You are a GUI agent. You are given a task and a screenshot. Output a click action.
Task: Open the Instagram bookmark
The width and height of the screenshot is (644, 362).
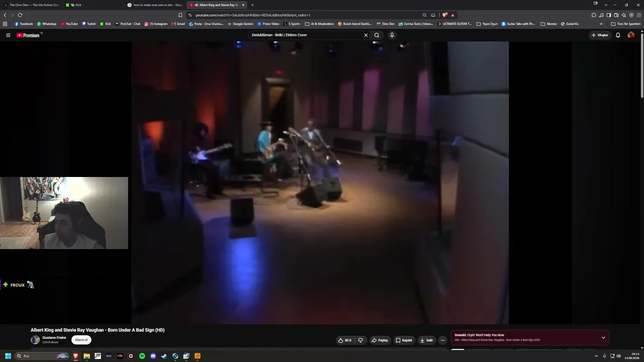[x=156, y=24]
